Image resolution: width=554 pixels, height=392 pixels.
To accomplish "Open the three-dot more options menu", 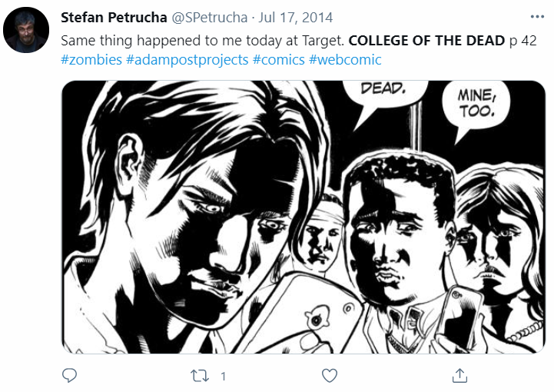I will click(537, 17).
